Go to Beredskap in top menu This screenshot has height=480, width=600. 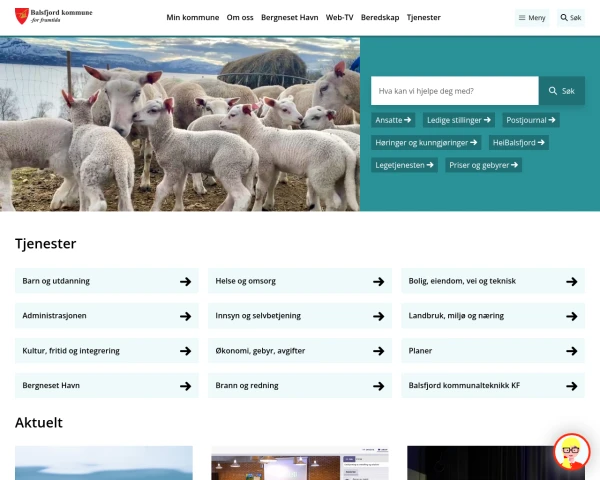tap(380, 18)
